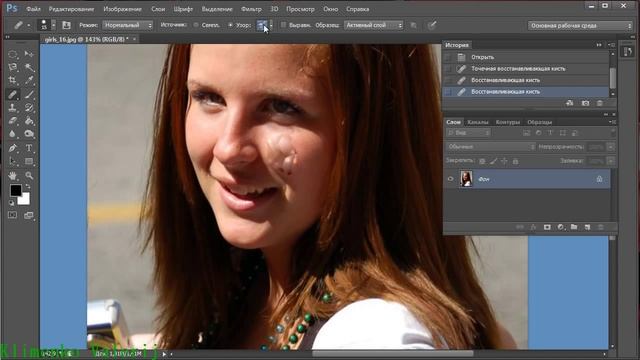Open the tool preset picker arrow
Viewport: 640px width, 360px height.
[x=29, y=25]
